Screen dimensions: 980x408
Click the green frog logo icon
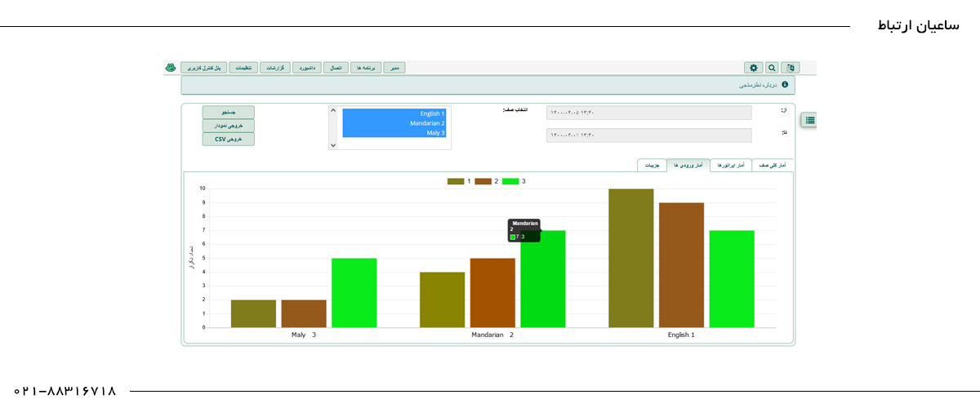tap(170, 68)
